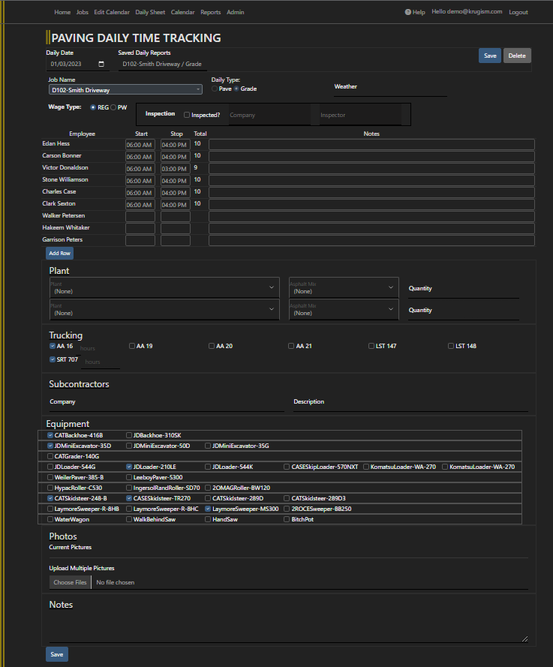Open the Home menu item
Screen dimensions: 553x667
tap(63, 12)
